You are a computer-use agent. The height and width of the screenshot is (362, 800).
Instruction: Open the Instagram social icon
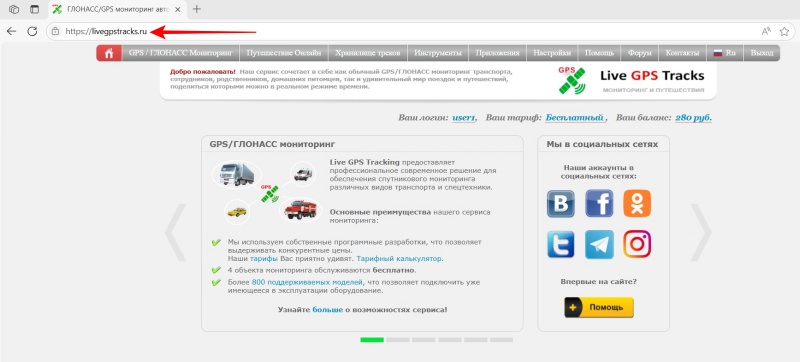pos(637,244)
